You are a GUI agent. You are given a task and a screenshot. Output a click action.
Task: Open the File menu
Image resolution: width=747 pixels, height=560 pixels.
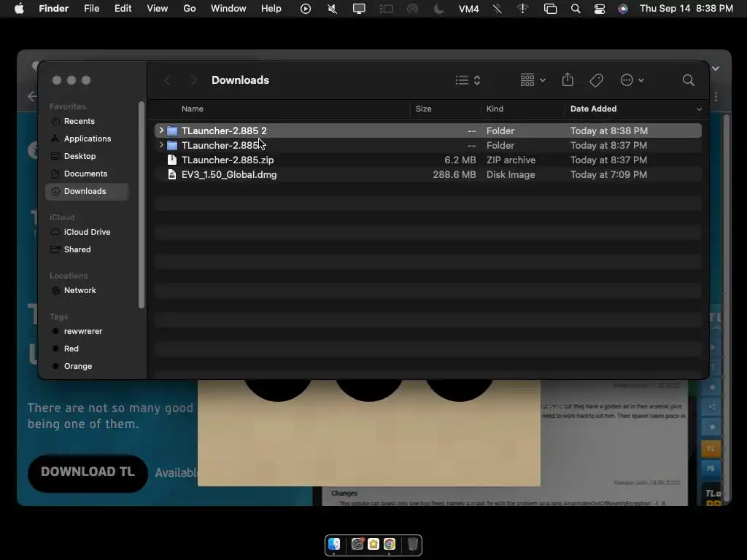[x=91, y=9]
